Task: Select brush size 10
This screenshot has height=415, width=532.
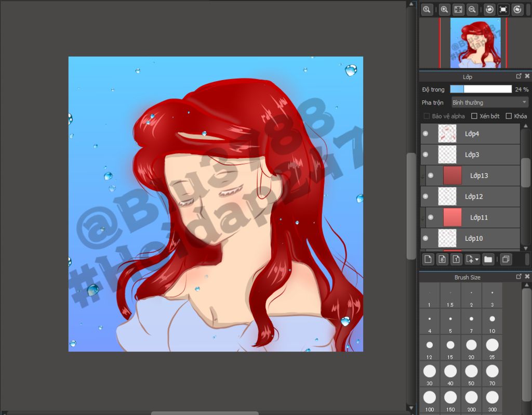Action: tap(492, 322)
